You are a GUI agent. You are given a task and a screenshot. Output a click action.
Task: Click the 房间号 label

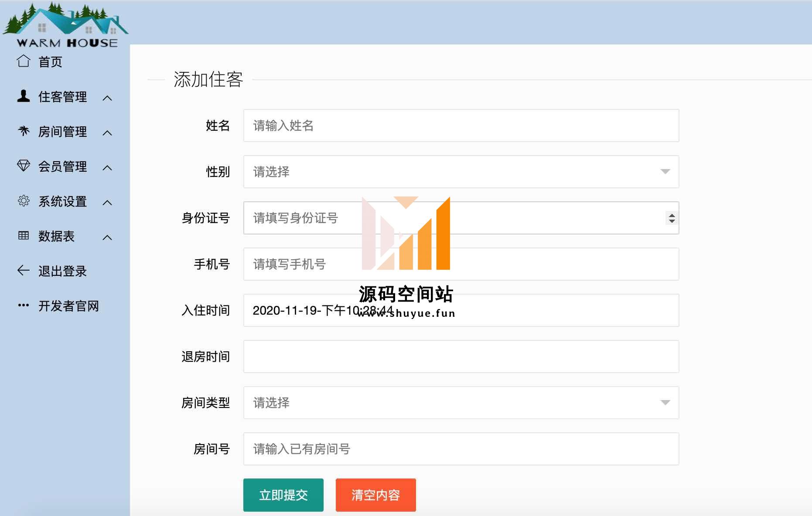click(x=212, y=449)
